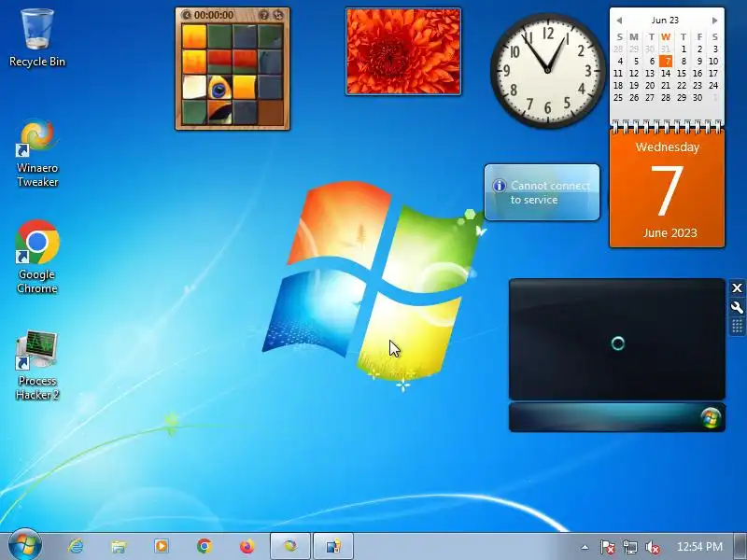747x560 pixels.
Task: Click the 12:54 PM taskbar clock
Action: point(699,546)
